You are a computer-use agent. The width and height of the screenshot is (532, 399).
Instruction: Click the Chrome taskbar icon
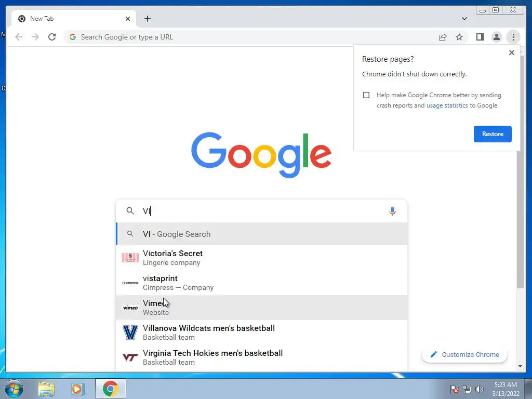[111, 389]
